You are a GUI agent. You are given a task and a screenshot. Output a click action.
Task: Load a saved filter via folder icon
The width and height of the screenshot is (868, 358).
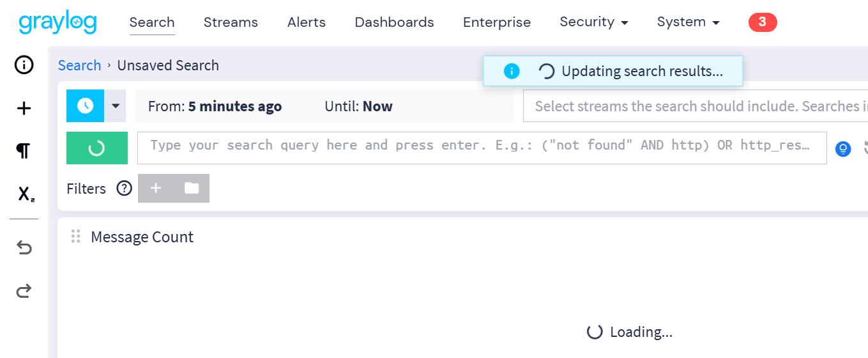[x=192, y=188]
